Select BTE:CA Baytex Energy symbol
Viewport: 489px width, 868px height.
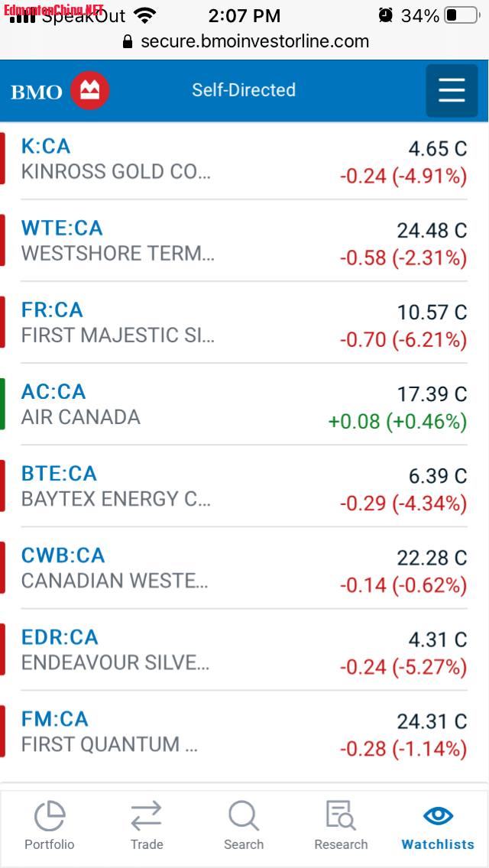click(59, 473)
